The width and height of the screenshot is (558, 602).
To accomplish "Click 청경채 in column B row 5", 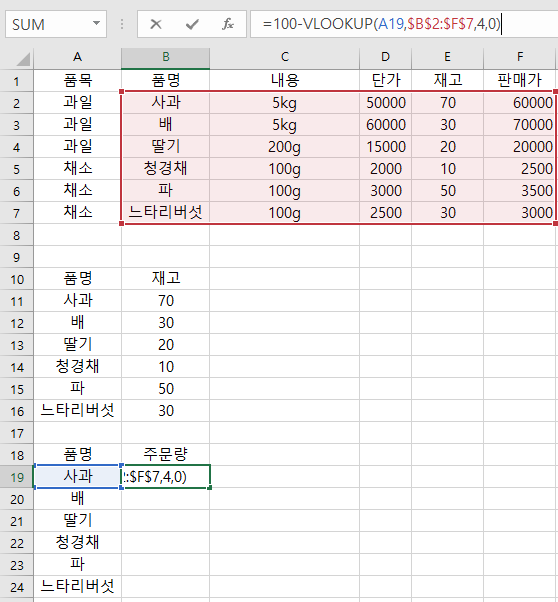I will (166, 169).
